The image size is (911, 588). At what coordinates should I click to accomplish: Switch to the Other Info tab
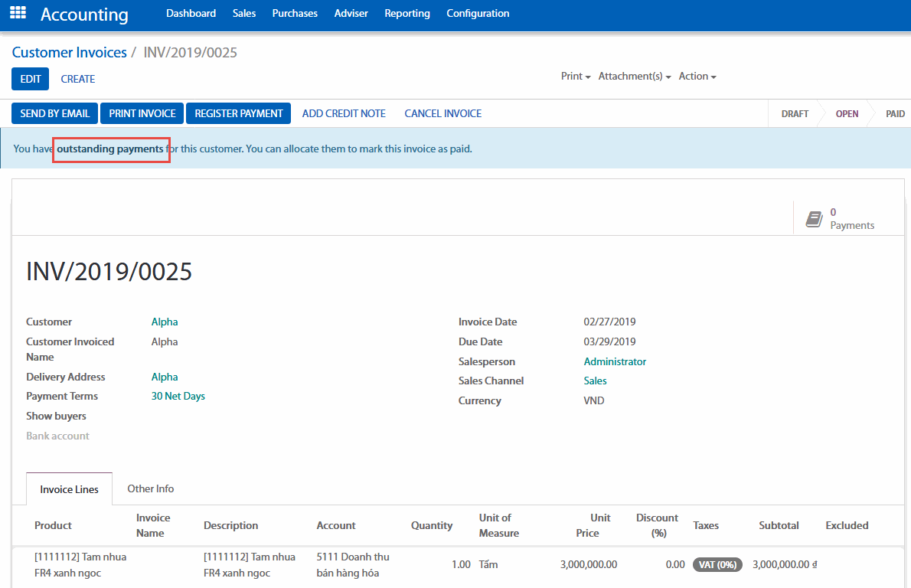(150, 488)
